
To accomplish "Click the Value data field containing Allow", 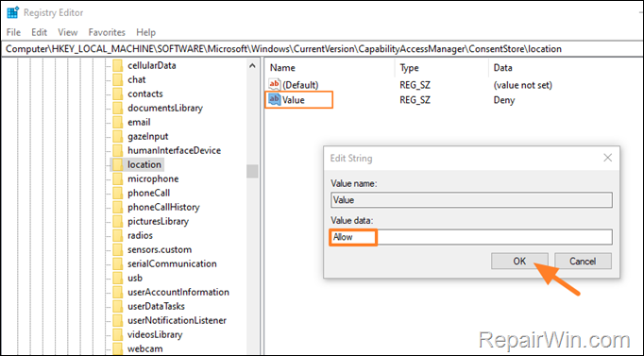I will [470, 237].
